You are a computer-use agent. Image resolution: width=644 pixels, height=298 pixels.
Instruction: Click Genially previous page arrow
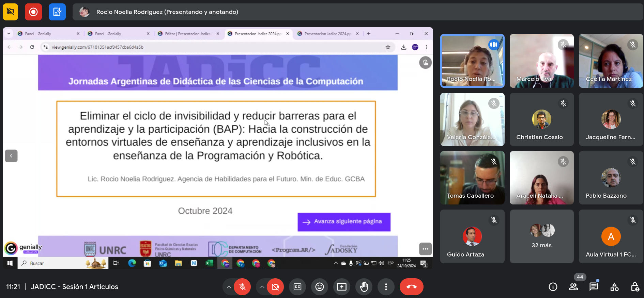pos(11,156)
